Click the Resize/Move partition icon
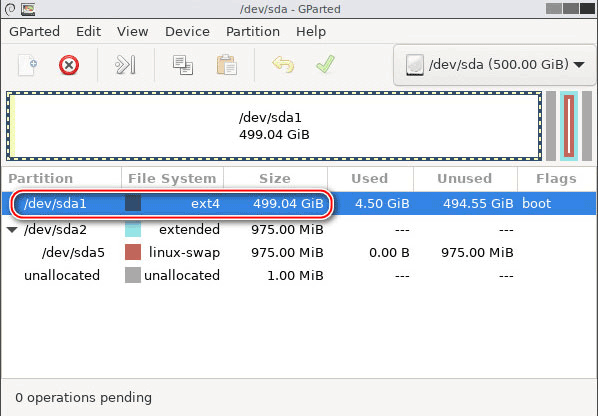598x416 pixels. [x=125, y=65]
